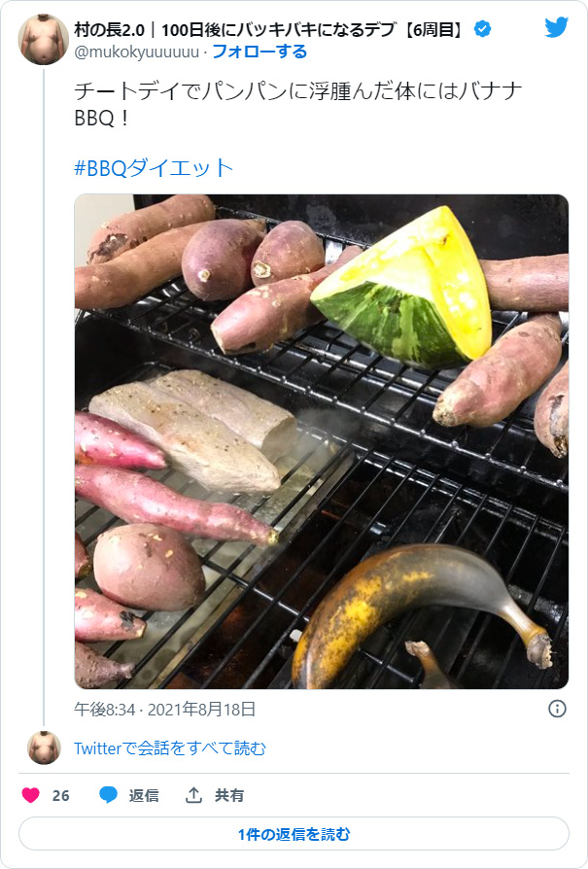The image size is (588, 869).
Task: Click the フォローする follow link
Action: (259, 52)
